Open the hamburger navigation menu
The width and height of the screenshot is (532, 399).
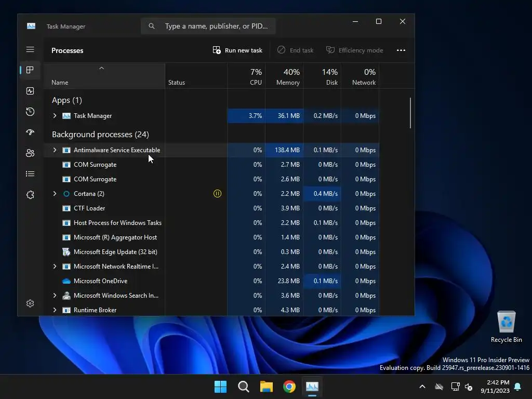click(x=30, y=49)
